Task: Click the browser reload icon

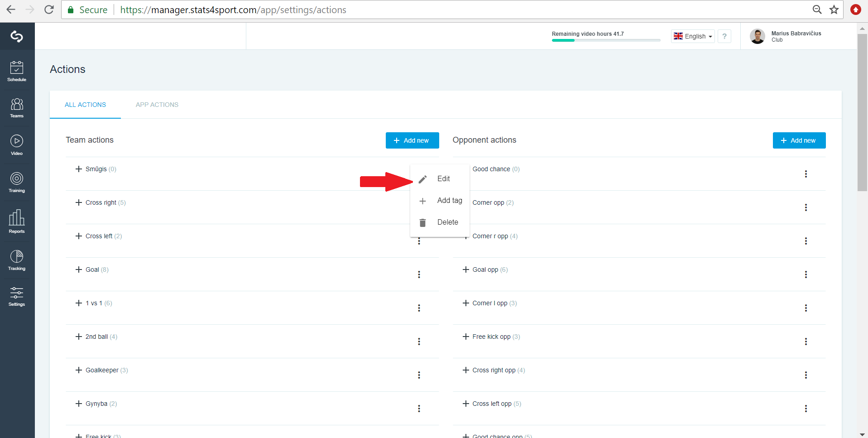Action: click(49, 10)
